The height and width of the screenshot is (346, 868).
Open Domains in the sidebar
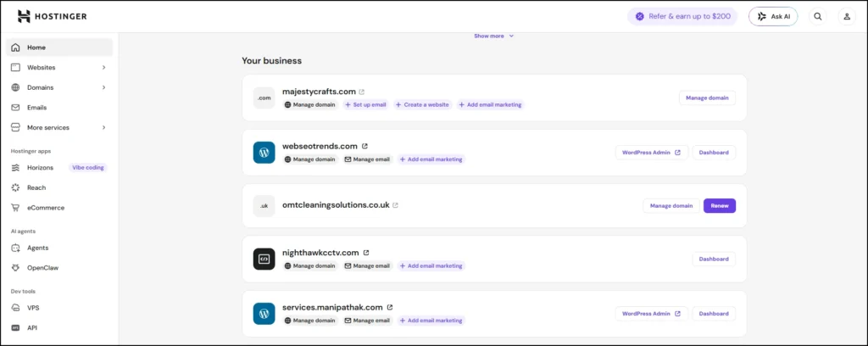59,87
